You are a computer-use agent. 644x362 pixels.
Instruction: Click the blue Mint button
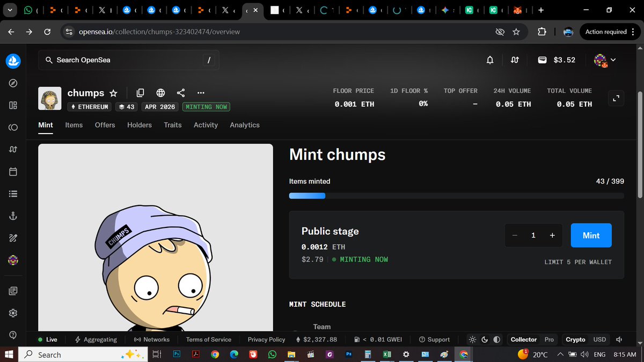coord(591,235)
